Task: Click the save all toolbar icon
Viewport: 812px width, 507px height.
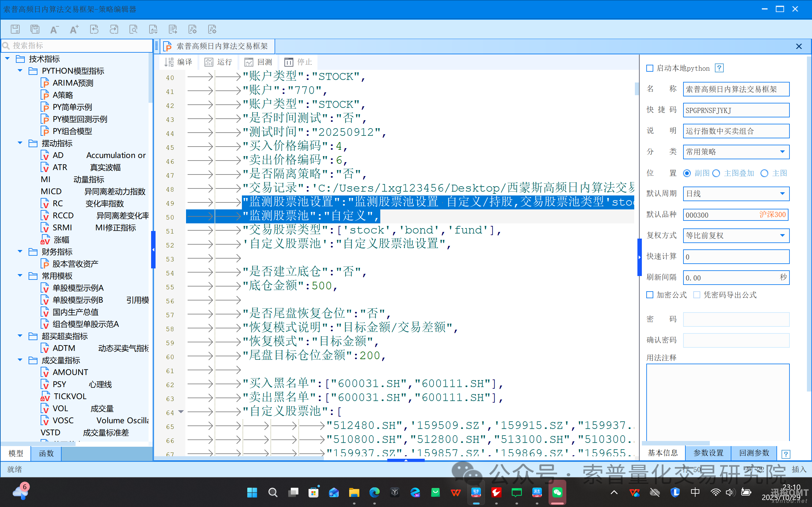Action: [35, 29]
